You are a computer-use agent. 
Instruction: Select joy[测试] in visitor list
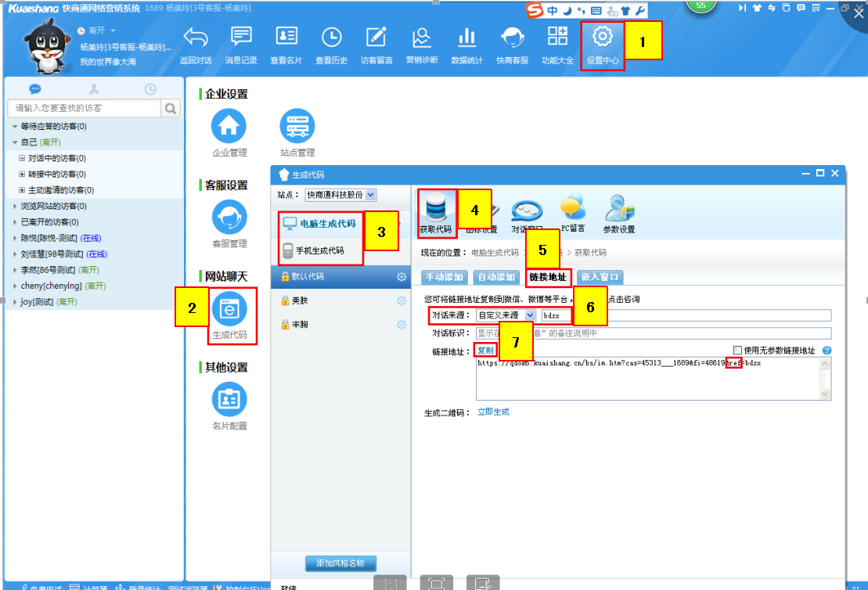[x=49, y=302]
